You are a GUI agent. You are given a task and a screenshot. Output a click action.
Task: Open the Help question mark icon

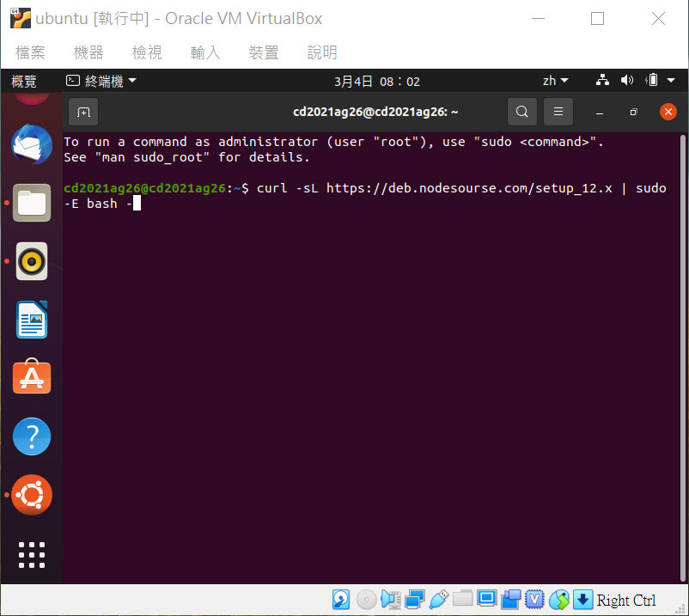pos(32,436)
